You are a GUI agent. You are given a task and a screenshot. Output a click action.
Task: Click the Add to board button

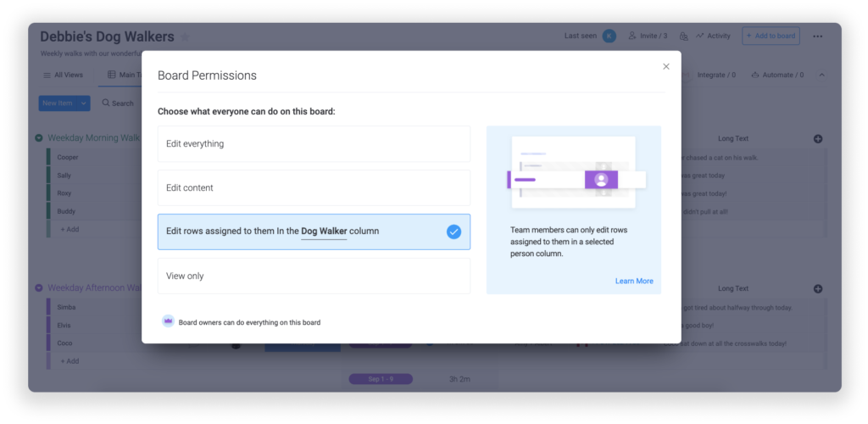[x=770, y=36]
